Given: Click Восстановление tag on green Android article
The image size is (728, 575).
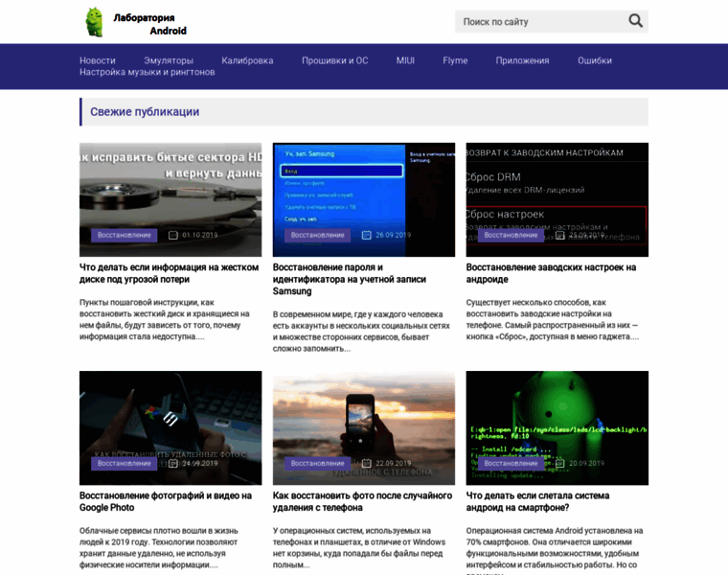Looking at the screenshot, I should coord(511,463).
